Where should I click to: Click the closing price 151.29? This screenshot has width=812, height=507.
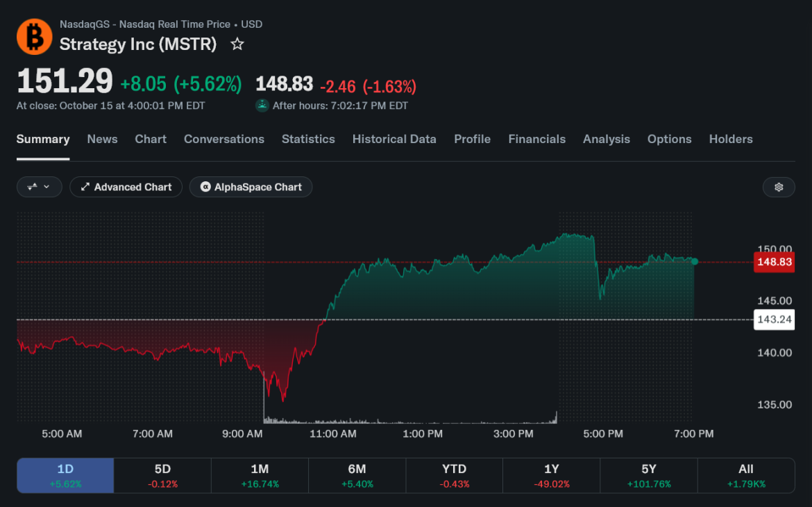(65, 81)
